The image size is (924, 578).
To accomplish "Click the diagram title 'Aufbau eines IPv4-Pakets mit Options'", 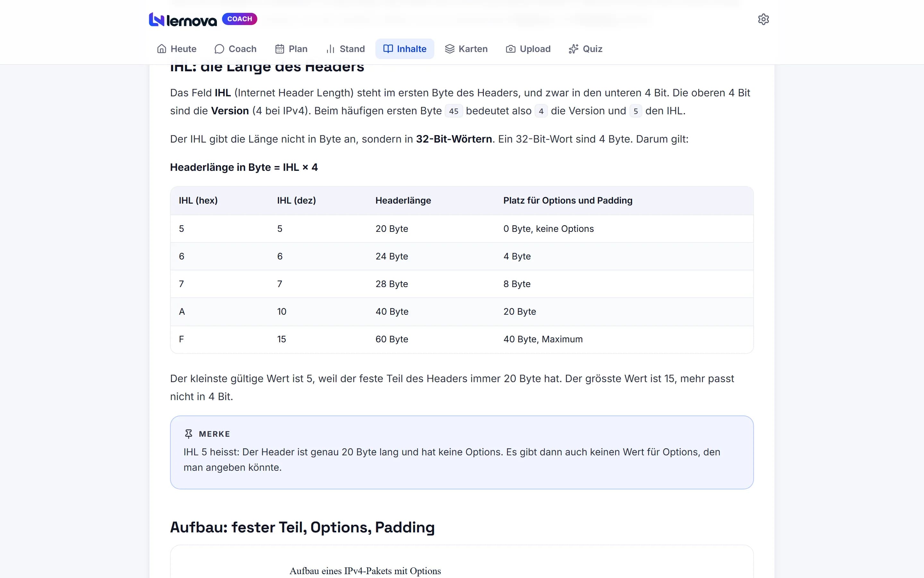I will 365,571.
